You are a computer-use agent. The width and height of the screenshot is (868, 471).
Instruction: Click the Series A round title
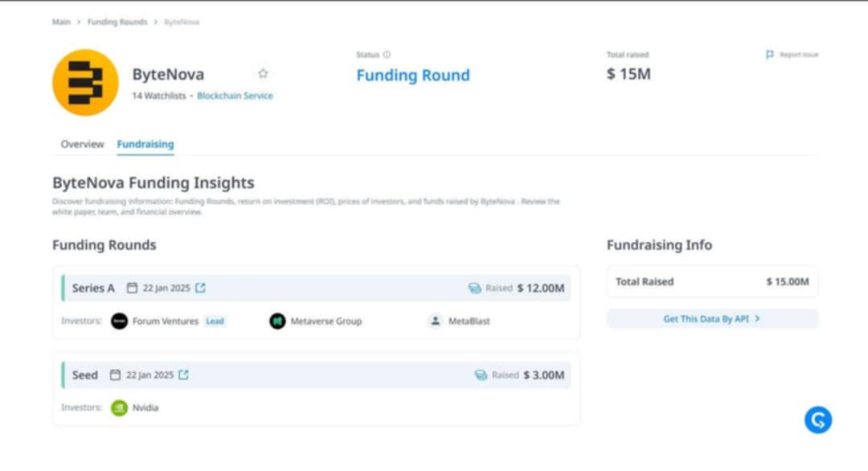click(93, 288)
